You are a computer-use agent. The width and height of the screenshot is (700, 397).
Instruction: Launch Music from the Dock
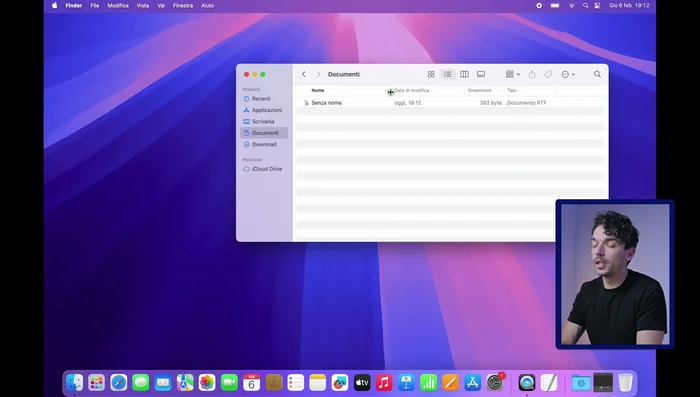pyautogui.click(x=384, y=383)
